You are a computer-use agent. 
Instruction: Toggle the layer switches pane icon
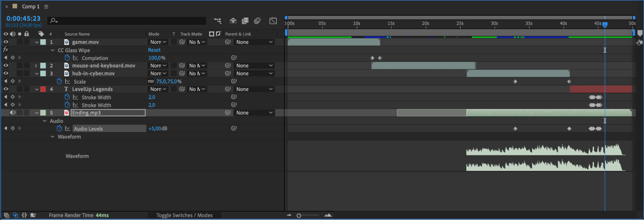pos(6,215)
